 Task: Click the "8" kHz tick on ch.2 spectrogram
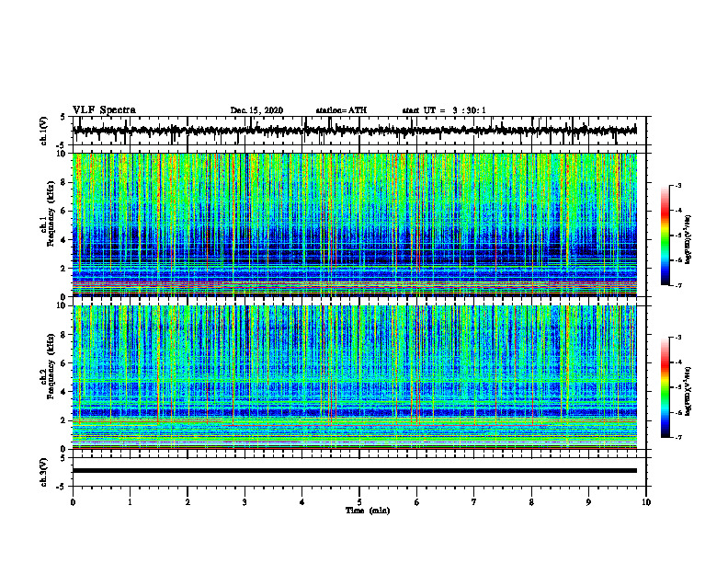coord(64,335)
